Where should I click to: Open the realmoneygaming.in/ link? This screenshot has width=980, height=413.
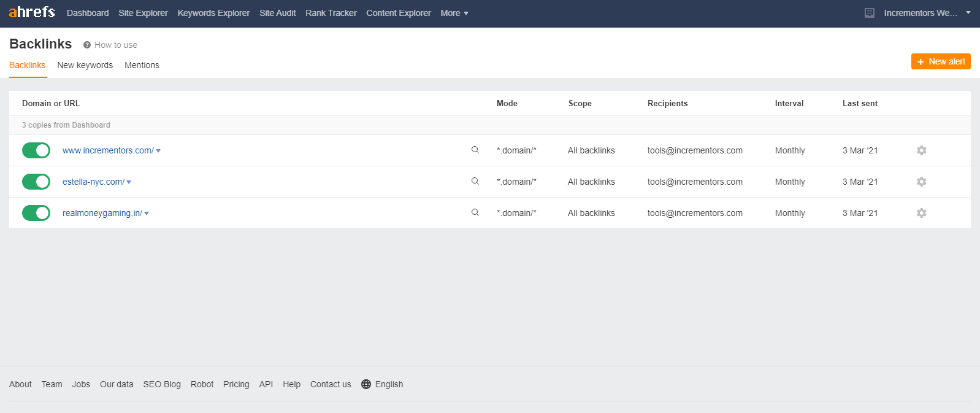point(102,213)
